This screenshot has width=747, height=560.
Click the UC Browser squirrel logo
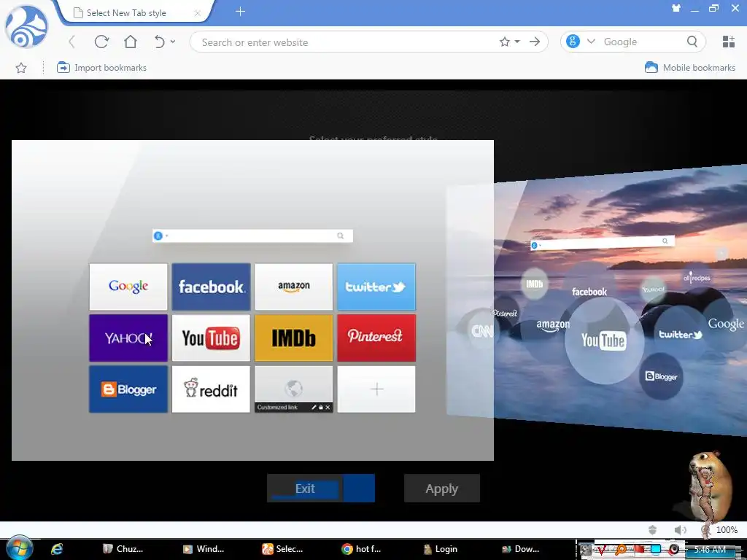26,26
